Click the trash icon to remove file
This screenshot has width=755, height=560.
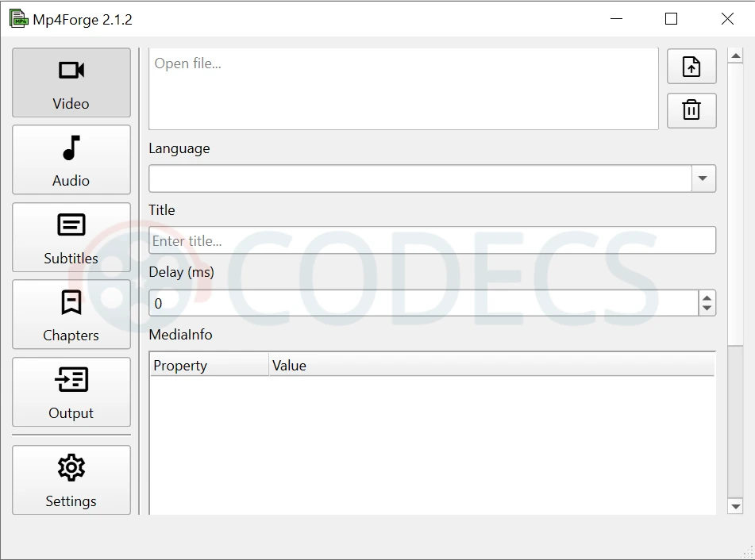coord(691,110)
